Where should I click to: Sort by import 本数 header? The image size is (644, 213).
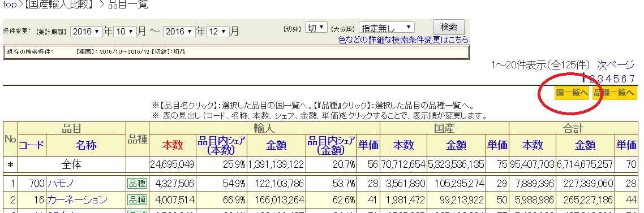[x=172, y=145]
